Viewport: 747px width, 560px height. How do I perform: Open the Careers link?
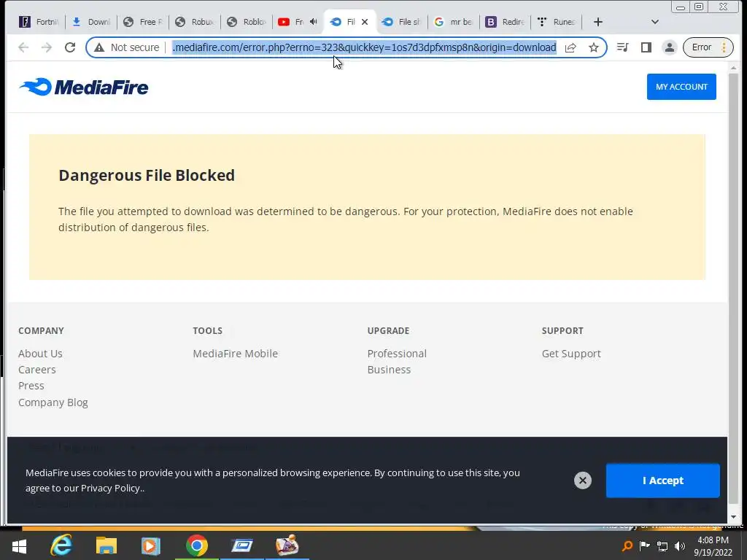(36, 370)
